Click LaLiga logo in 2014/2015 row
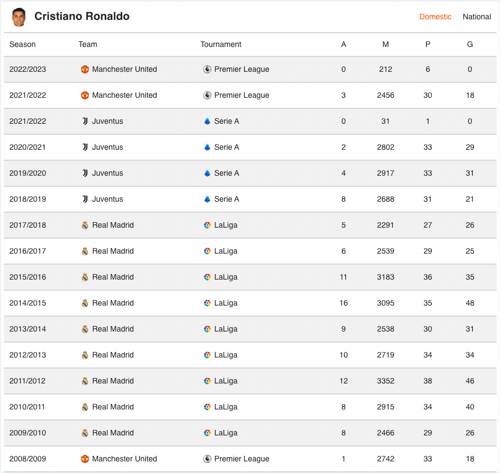 [207, 303]
